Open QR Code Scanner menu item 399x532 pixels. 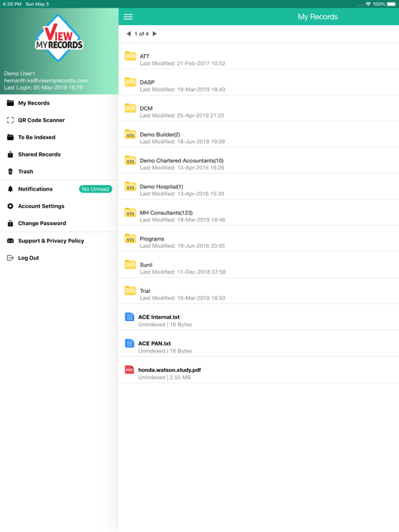(x=42, y=120)
